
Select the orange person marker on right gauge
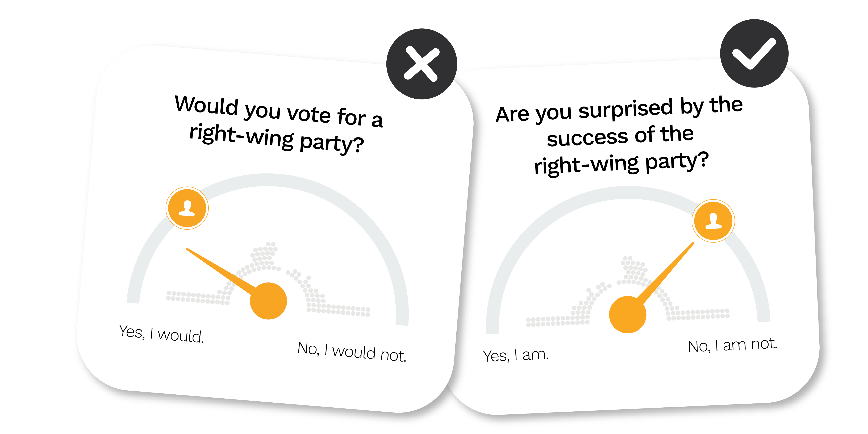click(713, 221)
